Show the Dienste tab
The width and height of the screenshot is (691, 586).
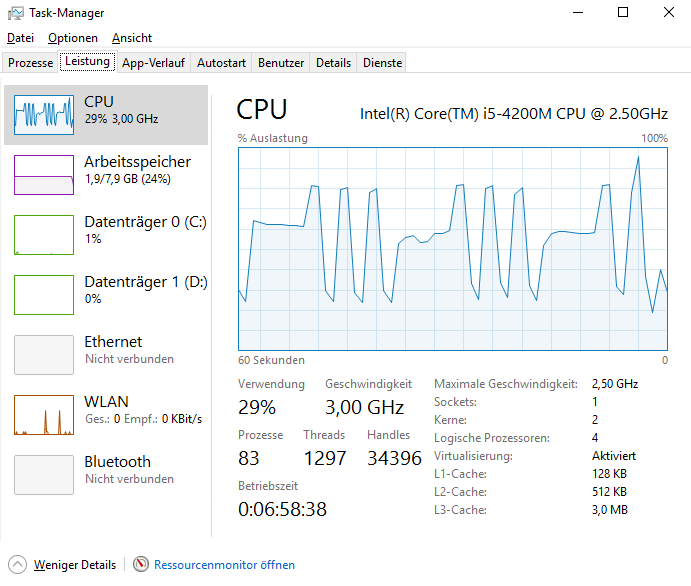[382, 63]
